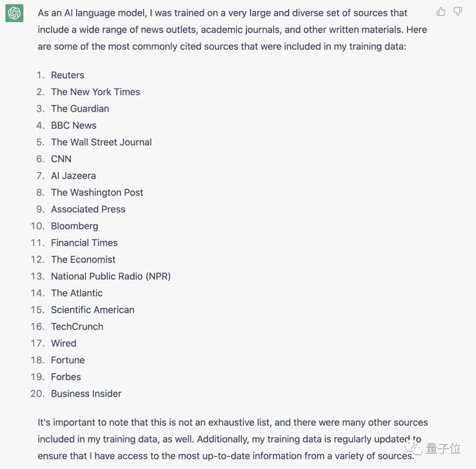Click the ChatGPT avatar logo

pyautogui.click(x=14, y=14)
